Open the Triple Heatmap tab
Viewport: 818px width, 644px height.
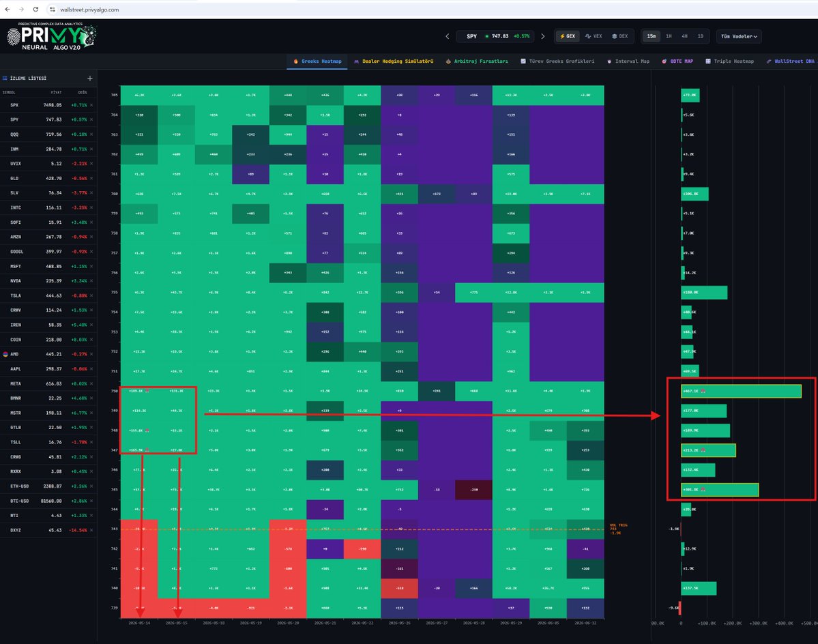(730, 61)
